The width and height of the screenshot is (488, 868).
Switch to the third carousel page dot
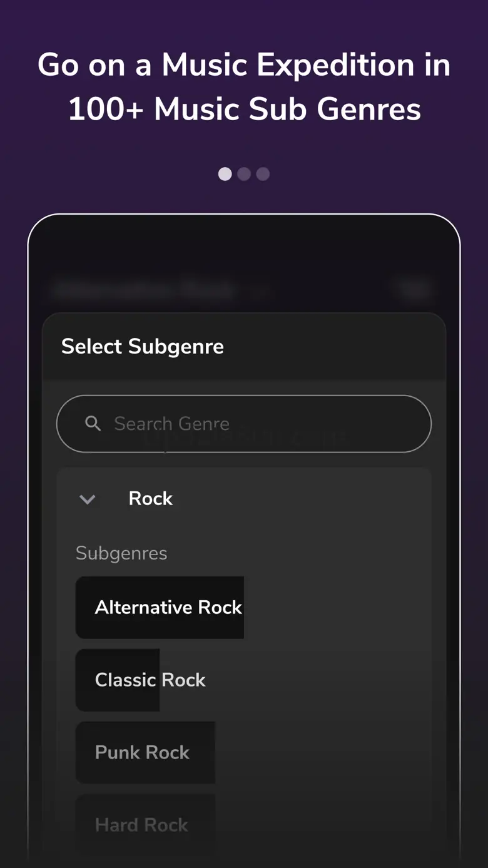pyautogui.click(x=263, y=174)
